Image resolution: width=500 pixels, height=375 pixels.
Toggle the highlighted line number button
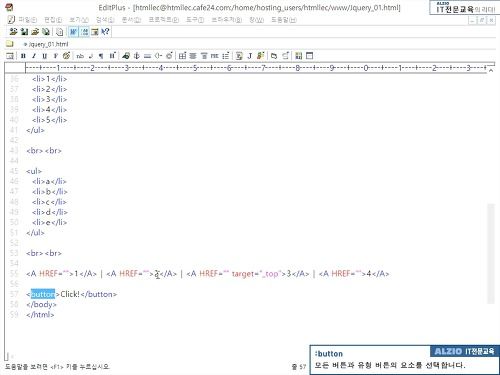pos(84,32)
